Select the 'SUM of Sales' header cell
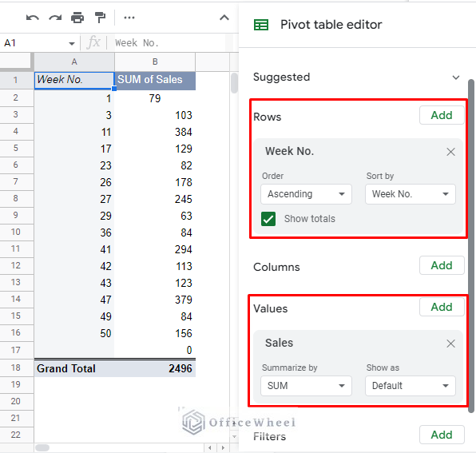 155,80
